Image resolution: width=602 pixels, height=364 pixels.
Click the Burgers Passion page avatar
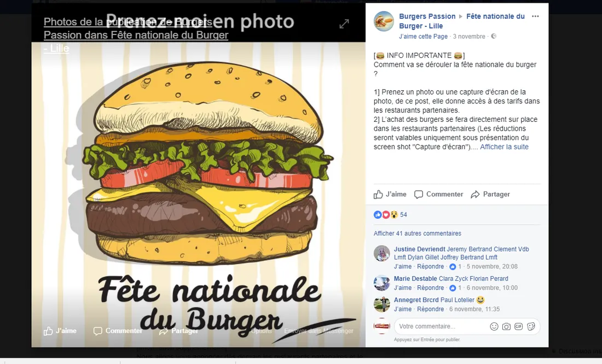point(384,21)
